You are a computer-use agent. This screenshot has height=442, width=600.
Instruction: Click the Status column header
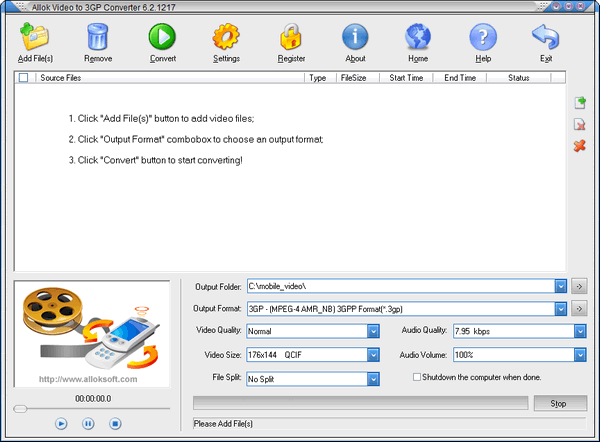click(x=518, y=78)
